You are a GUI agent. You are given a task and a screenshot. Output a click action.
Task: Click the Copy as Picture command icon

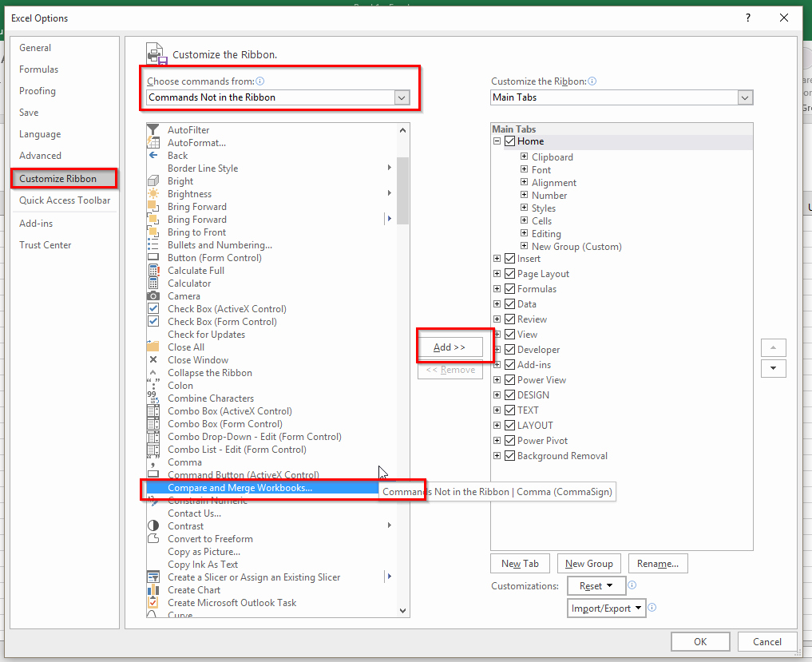(152, 551)
